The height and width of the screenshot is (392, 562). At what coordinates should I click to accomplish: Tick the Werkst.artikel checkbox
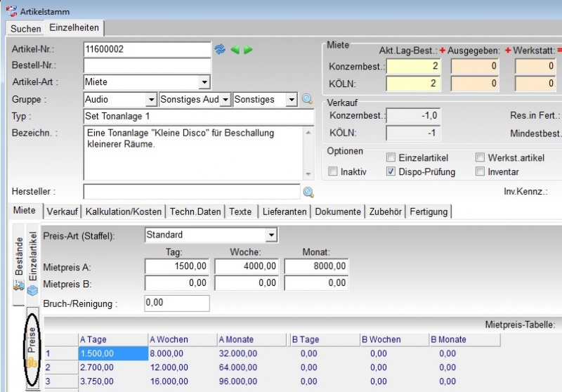480,157
